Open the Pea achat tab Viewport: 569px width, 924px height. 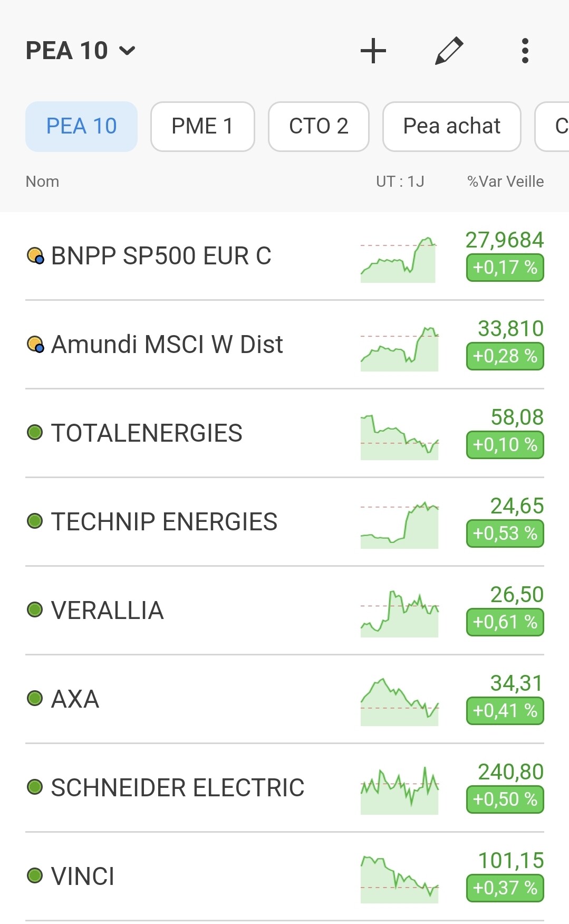452,127
